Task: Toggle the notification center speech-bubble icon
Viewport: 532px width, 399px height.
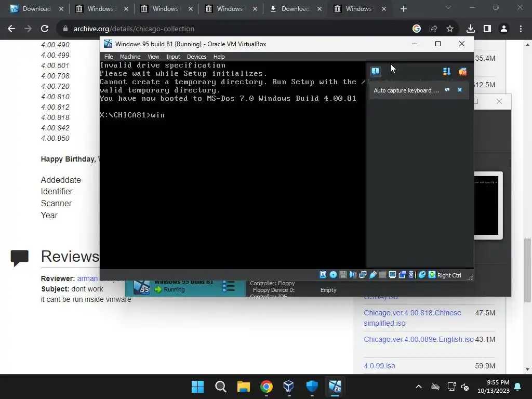Action: coord(376,71)
